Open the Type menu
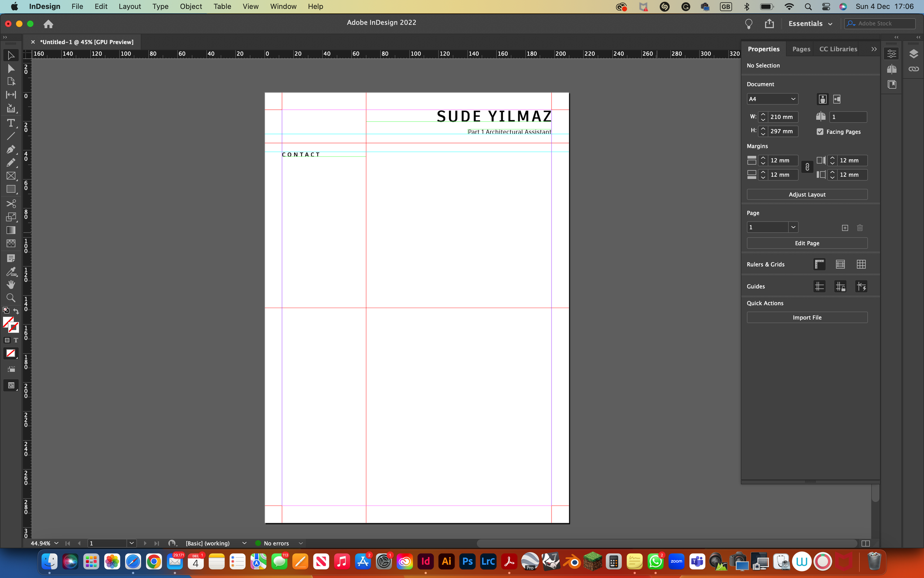 coord(160,7)
